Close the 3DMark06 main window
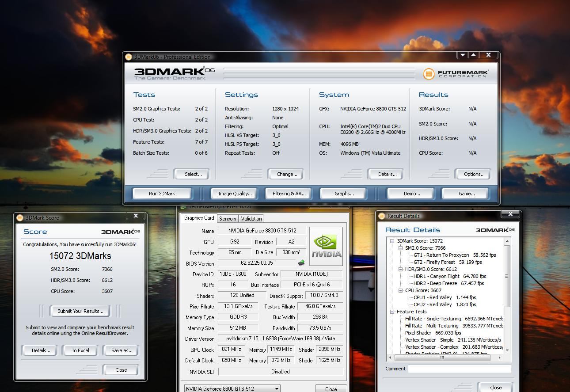This screenshot has height=392, width=570. pyautogui.click(x=488, y=55)
